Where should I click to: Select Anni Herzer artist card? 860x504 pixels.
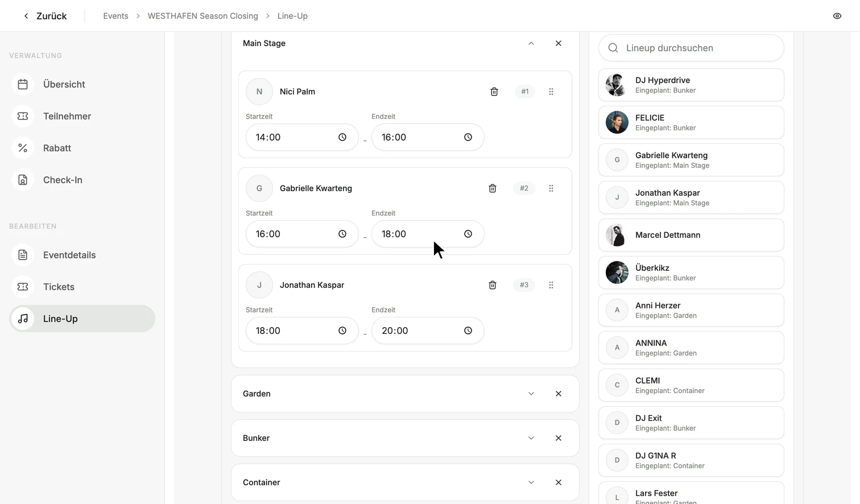tap(691, 310)
